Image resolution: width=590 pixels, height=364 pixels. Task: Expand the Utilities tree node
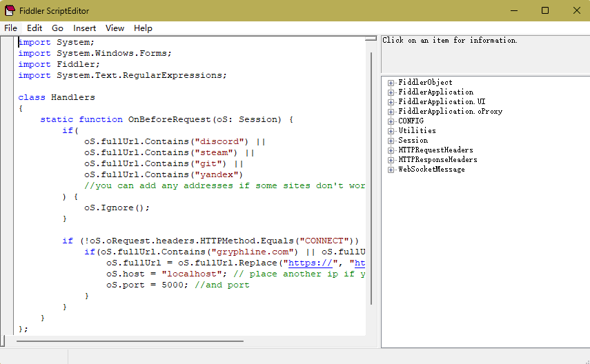pyautogui.click(x=391, y=131)
